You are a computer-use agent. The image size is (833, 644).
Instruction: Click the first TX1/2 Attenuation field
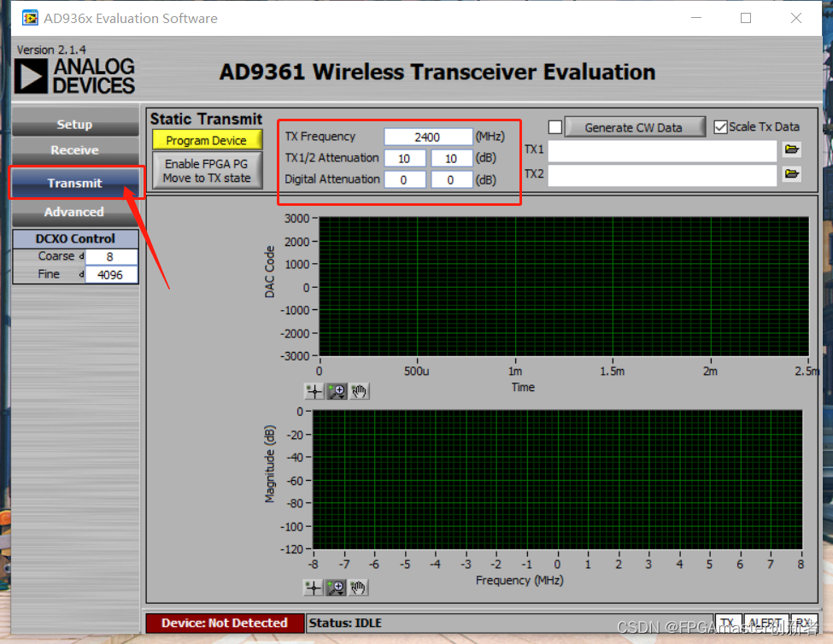tap(405, 158)
